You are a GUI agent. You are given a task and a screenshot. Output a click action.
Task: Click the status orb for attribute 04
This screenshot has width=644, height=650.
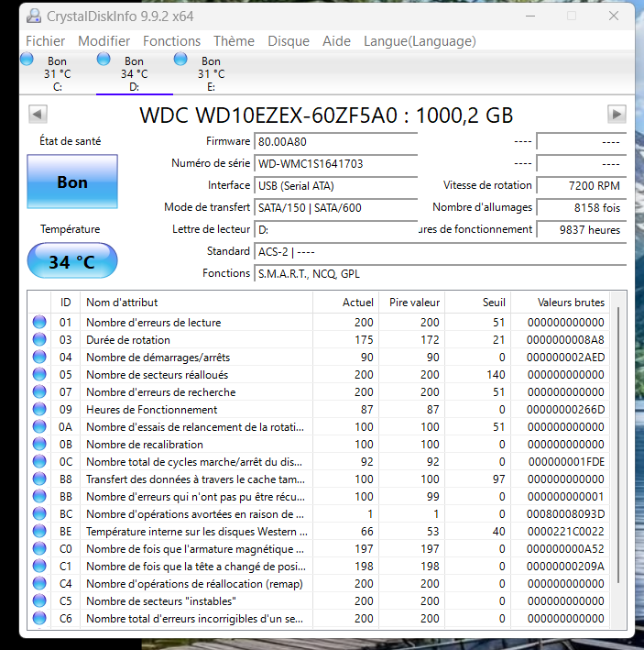(39, 357)
